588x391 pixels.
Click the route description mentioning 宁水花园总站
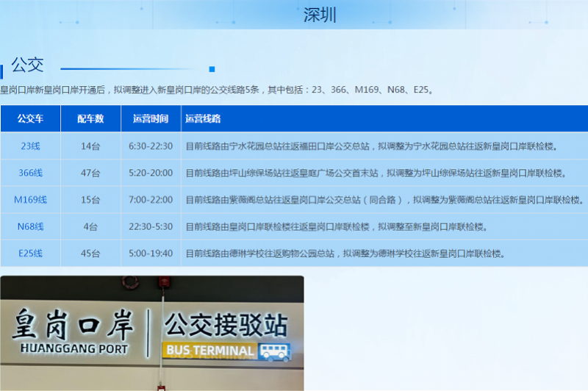(372, 146)
